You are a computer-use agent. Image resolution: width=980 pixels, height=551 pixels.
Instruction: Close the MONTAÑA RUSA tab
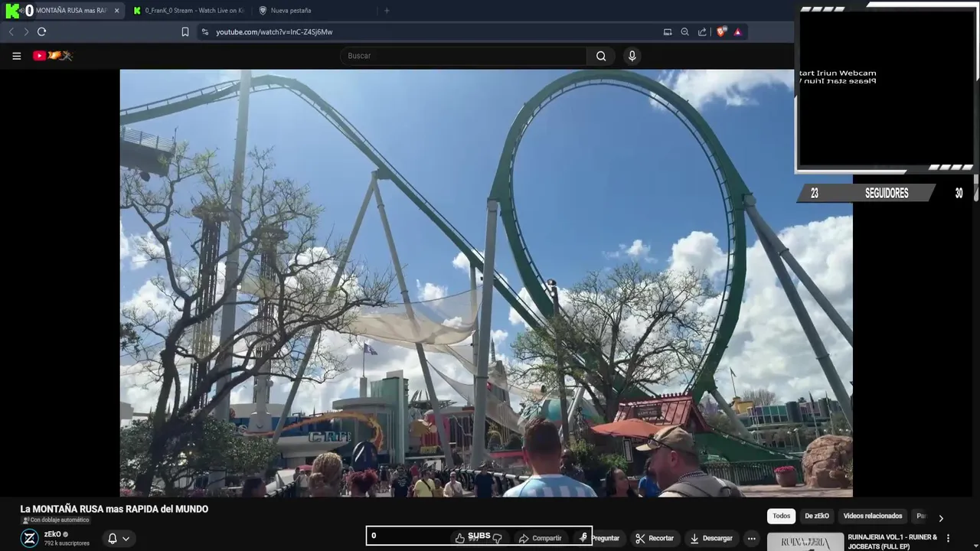(x=116, y=11)
